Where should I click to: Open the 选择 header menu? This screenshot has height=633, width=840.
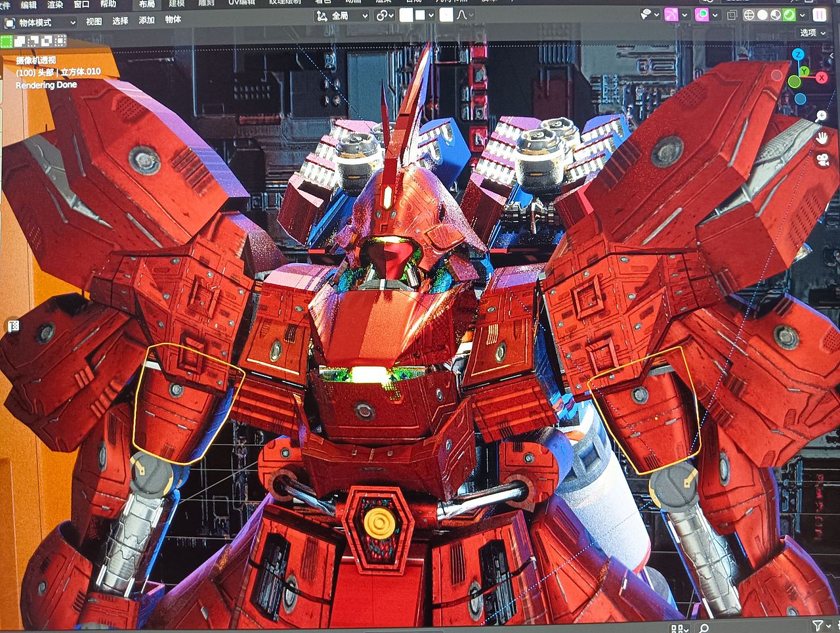[x=120, y=21]
